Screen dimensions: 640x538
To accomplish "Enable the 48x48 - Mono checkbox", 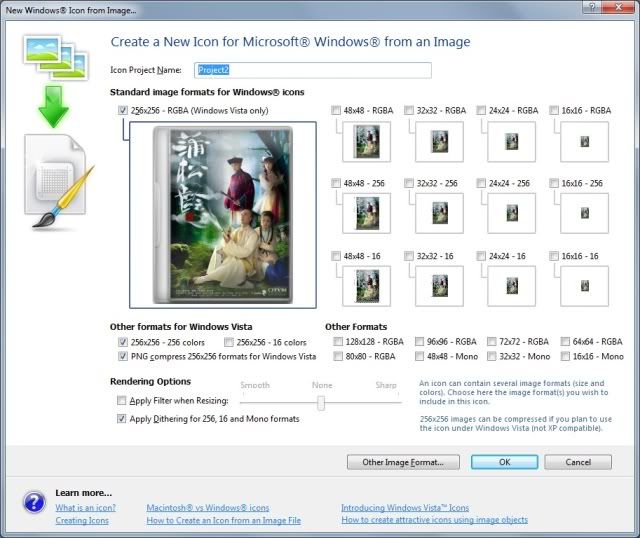I will pos(419,356).
